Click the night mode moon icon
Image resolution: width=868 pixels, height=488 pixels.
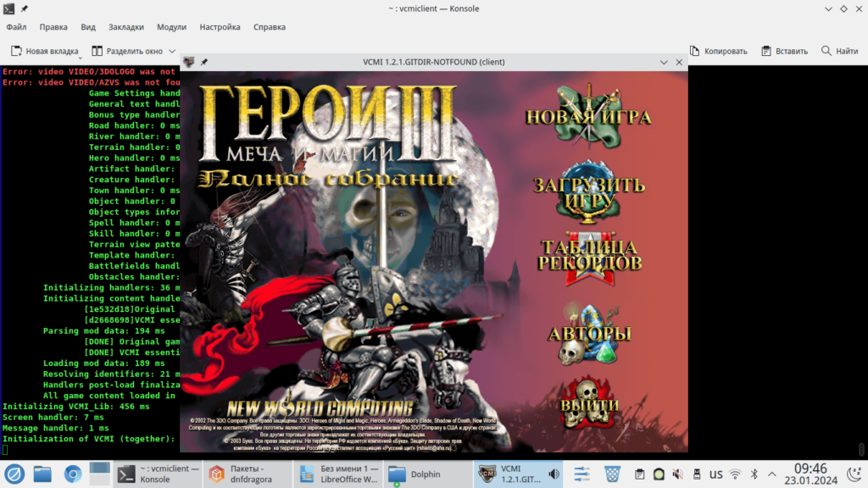(854, 474)
